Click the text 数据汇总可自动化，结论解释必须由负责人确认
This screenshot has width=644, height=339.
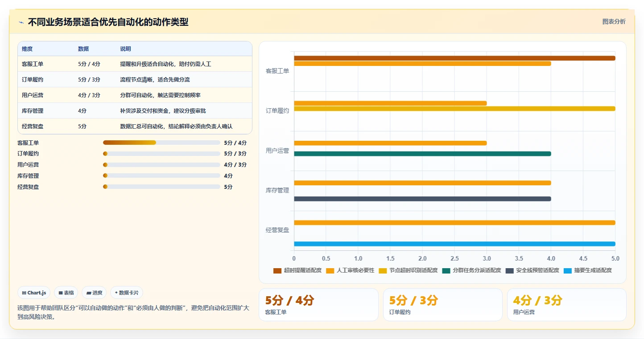(176, 127)
